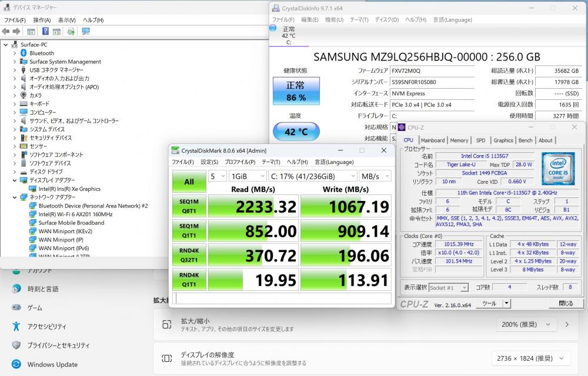This screenshot has width=588, height=376.
Task: Click the 42 °C temperature indicator
Action: point(296,132)
